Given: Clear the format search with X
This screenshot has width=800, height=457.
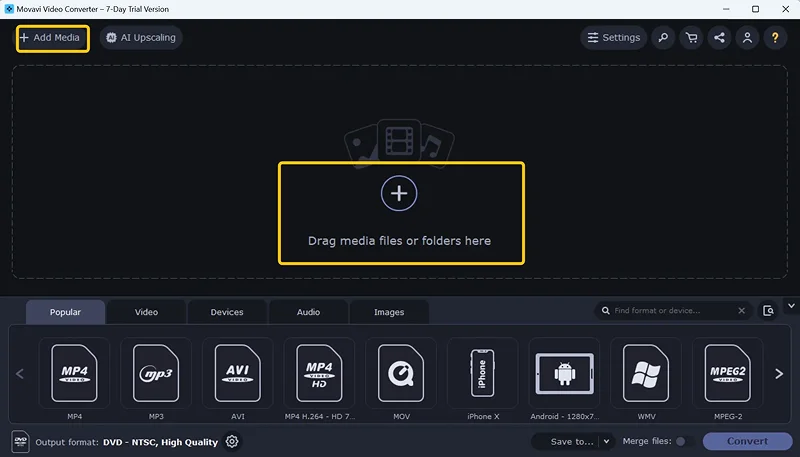Looking at the screenshot, I should 741,311.
